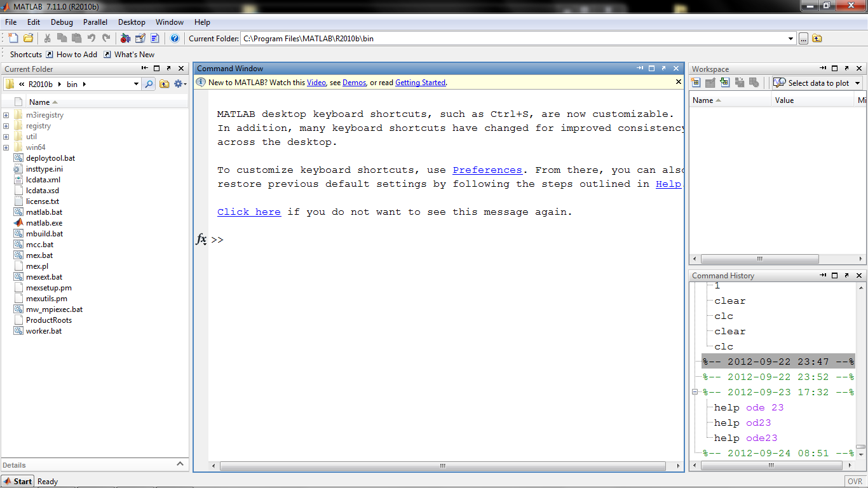Open Help question mark icon
The height and width of the screenshot is (488, 868).
(175, 38)
